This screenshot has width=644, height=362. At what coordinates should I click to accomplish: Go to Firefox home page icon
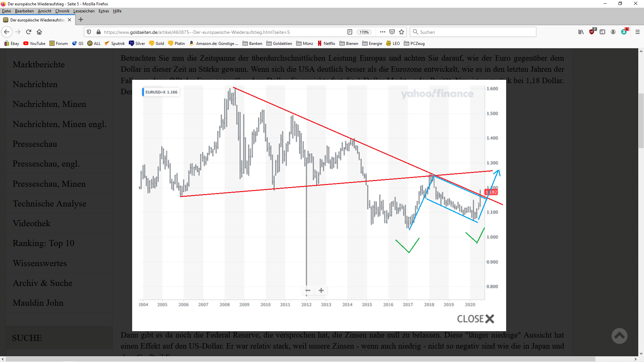pos(39,32)
